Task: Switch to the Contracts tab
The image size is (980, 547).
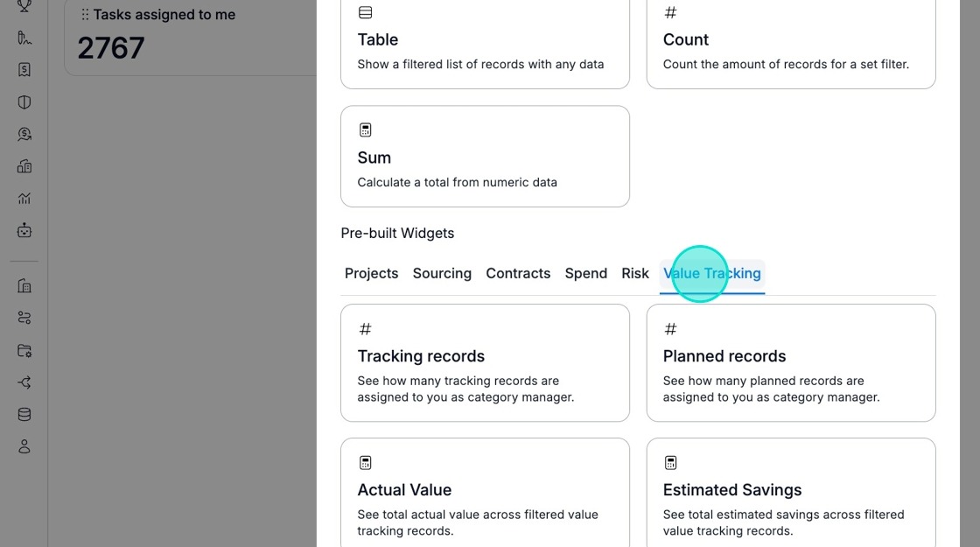Action: coord(518,273)
